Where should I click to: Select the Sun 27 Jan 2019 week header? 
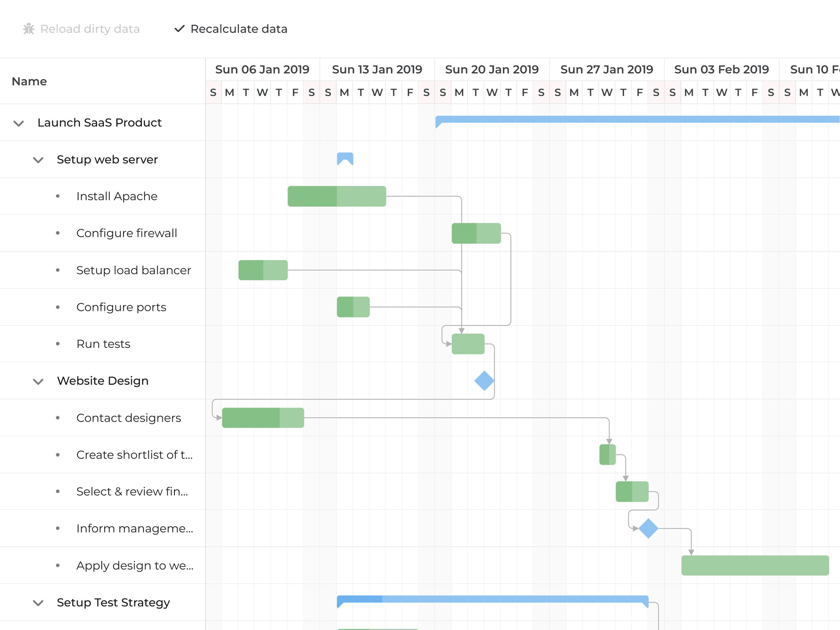607,69
